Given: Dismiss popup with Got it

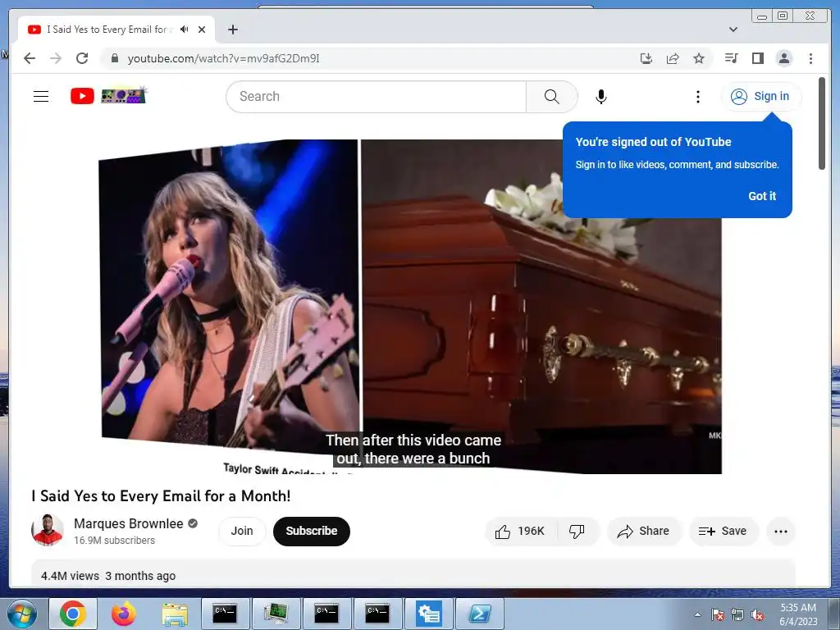Looking at the screenshot, I should click(x=762, y=196).
